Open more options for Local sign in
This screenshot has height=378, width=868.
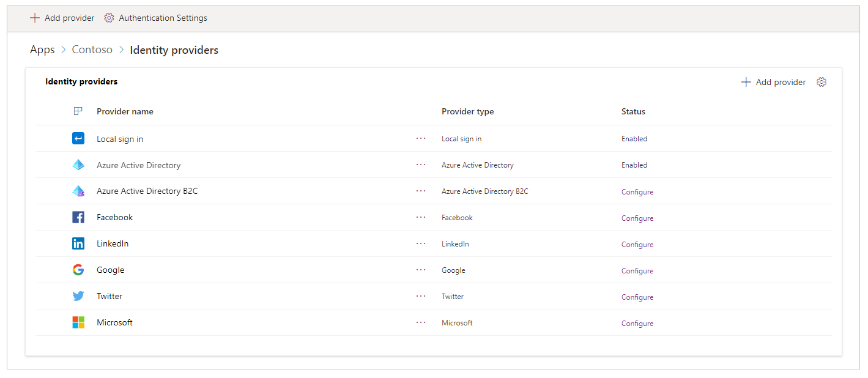tap(421, 139)
